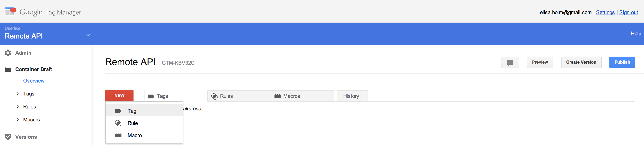Click the overlapping circles icon in the Rules tab
Viewport: 644px width, 145px height.
pos(214,96)
